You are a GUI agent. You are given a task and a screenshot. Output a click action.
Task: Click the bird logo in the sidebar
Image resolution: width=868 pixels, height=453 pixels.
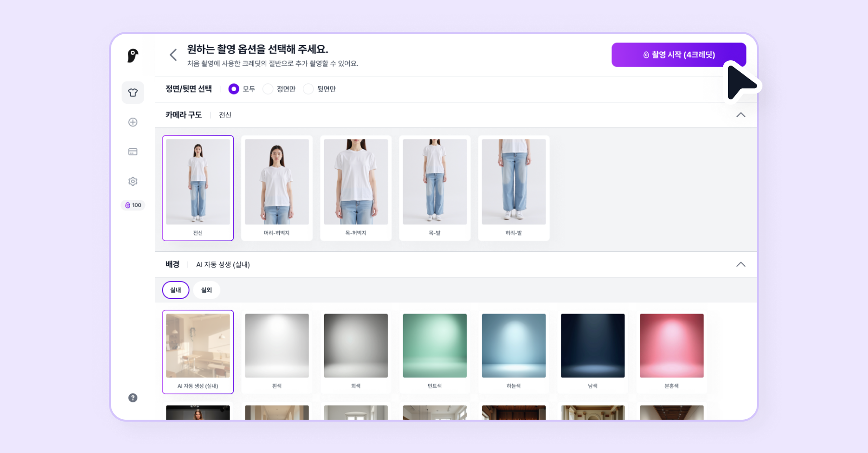click(133, 55)
